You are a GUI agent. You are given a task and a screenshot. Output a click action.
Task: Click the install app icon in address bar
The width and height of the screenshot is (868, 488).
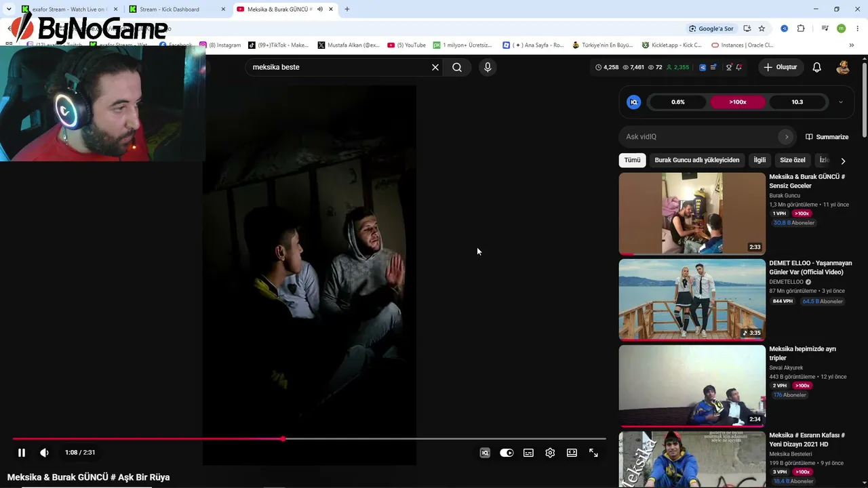pos(747,28)
